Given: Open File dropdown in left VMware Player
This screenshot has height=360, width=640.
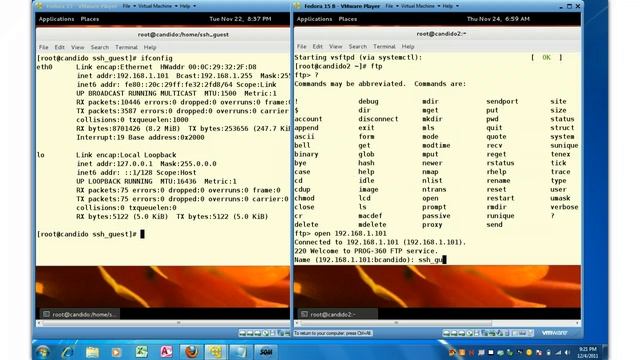Looking at the screenshot, I should point(129,6).
